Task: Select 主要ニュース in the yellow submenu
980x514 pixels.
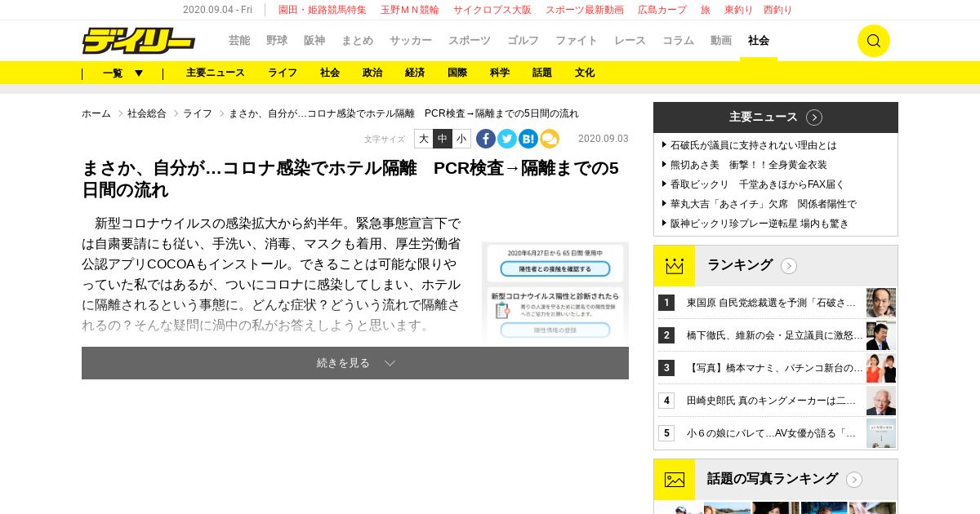Action: pos(216,73)
